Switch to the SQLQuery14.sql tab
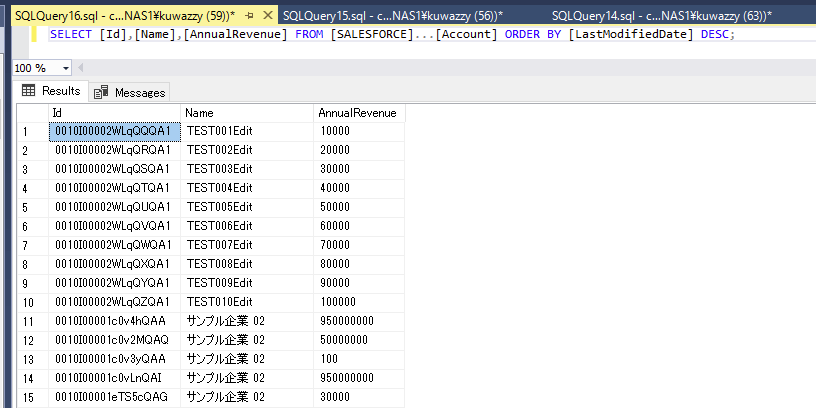This screenshot has height=408, width=816. click(664, 16)
